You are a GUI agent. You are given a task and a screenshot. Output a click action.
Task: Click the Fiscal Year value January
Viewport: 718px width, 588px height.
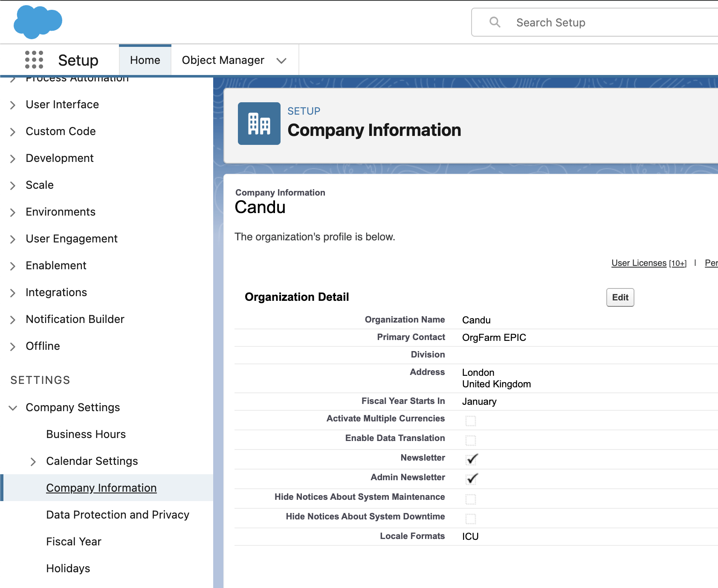[479, 401]
